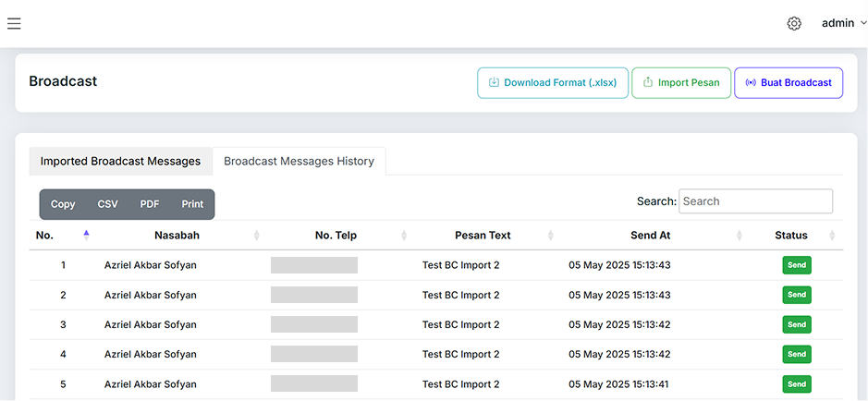
Task: Click Test BC Import 2 in row 2
Action: [x=460, y=296]
